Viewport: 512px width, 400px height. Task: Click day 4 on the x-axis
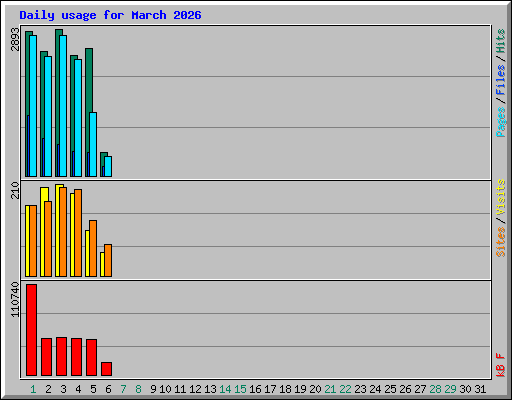pos(78,389)
